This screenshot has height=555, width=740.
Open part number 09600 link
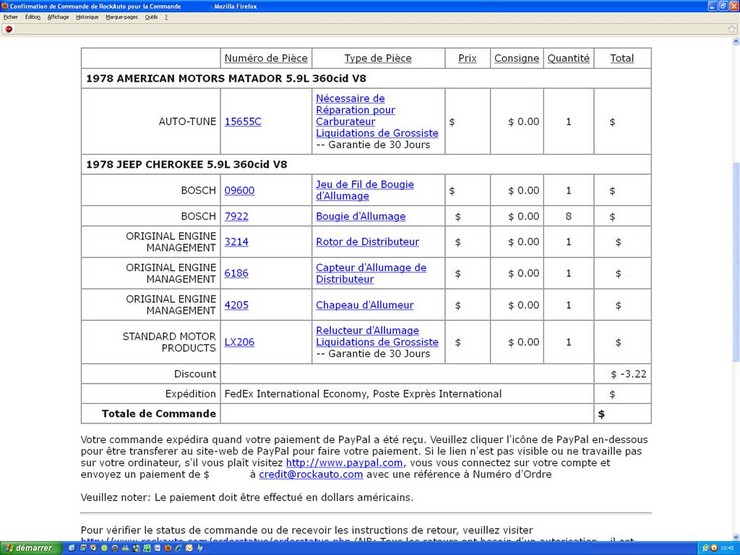coord(239,190)
